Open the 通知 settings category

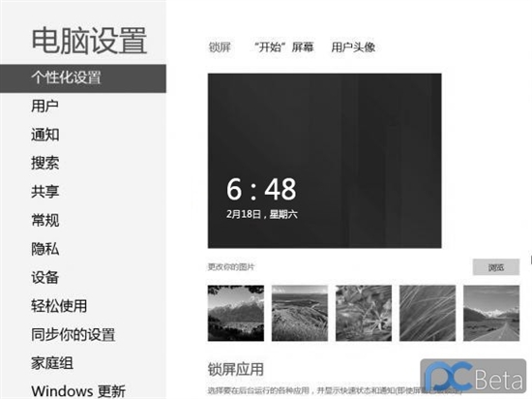45,135
